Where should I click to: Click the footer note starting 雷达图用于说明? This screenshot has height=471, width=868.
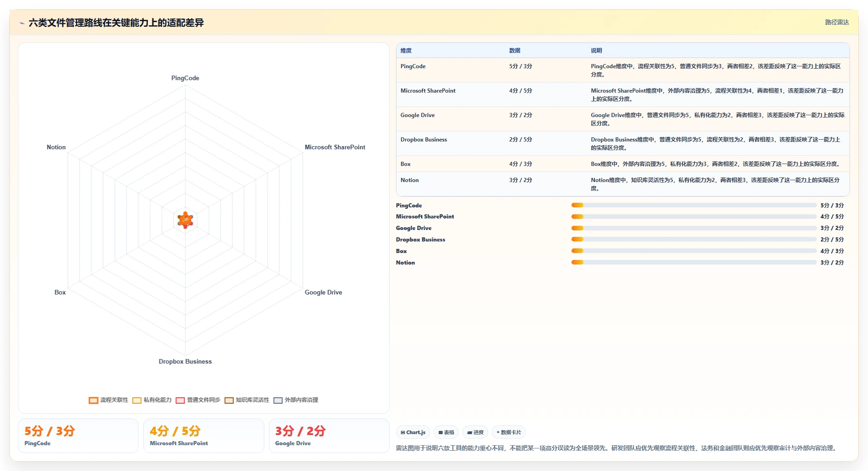pyautogui.click(x=617, y=448)
